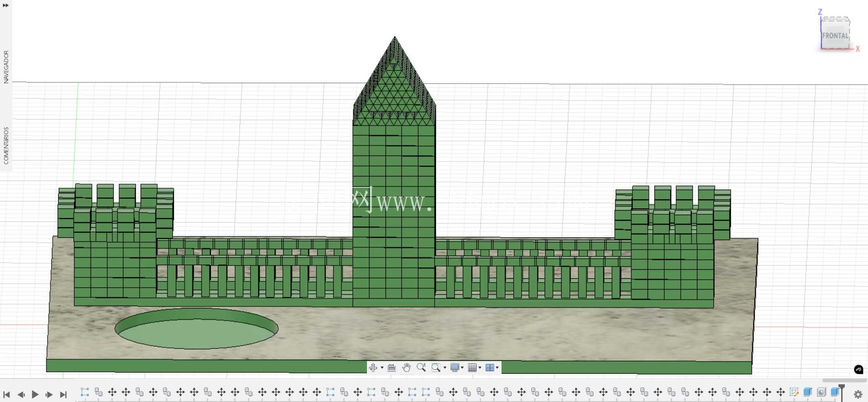The height and width of the screenshot is (402, 868).
Task: Open the NAVEGADOR side tab
Action: 6,67
